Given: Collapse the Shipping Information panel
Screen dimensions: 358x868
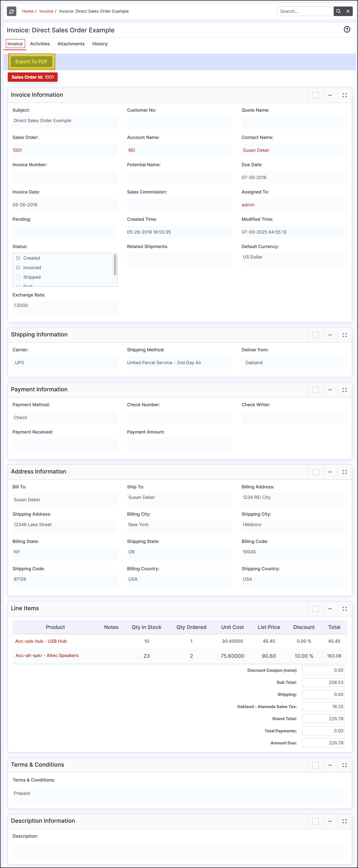Looking at the screenshot, I should click(330, 335).
